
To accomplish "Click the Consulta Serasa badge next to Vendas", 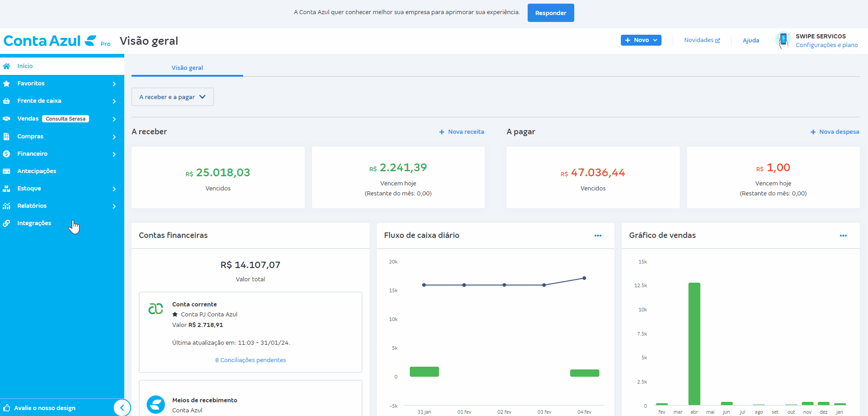I will (65, 118).
